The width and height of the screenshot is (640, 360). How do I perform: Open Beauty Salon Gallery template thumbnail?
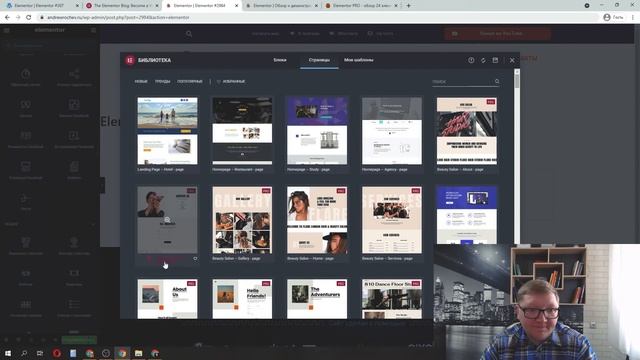pyautogui.click(x=242, y=220)
